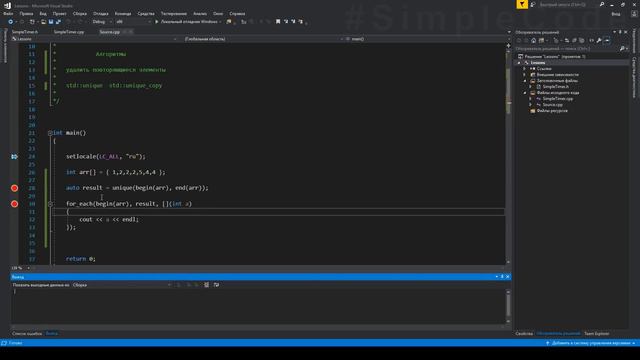Select SimpleTimer.cpp in Solution Explorer
Image resolution: width=640 pixels, height=360 pixels.
point(557,99)
